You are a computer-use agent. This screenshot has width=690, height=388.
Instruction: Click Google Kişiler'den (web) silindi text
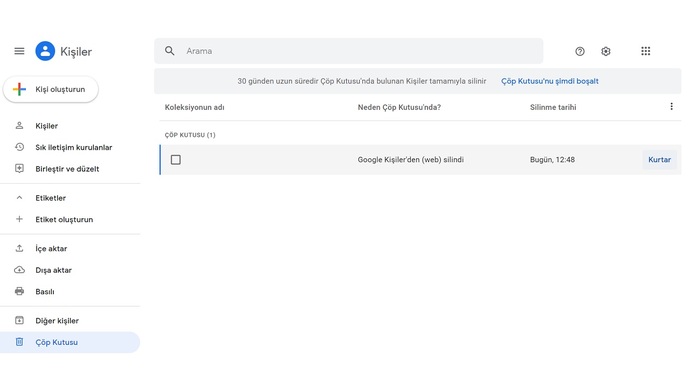click(411, 160)
